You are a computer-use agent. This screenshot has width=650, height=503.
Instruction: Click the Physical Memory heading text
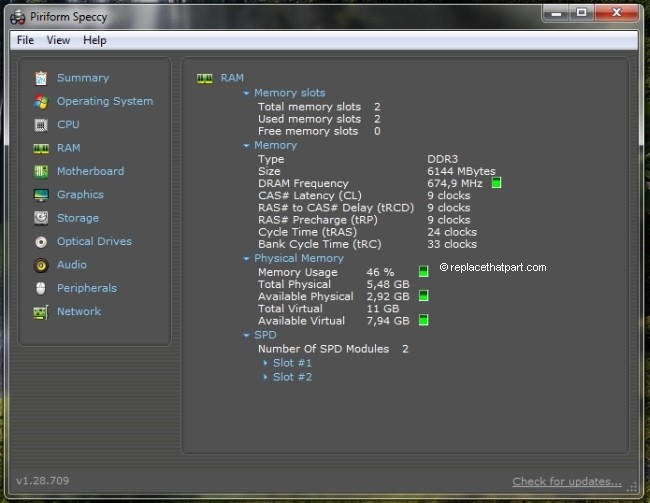(299, 258)
